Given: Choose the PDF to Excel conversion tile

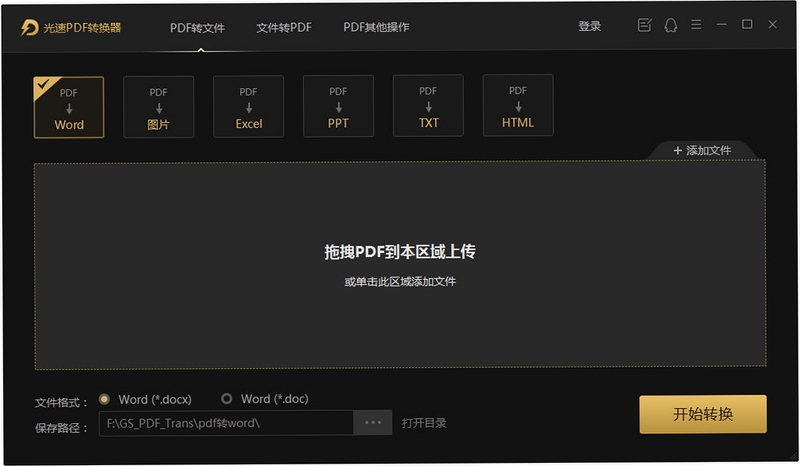Looking at the screenshot, I should pyautogui.click(x=248, y=107).
